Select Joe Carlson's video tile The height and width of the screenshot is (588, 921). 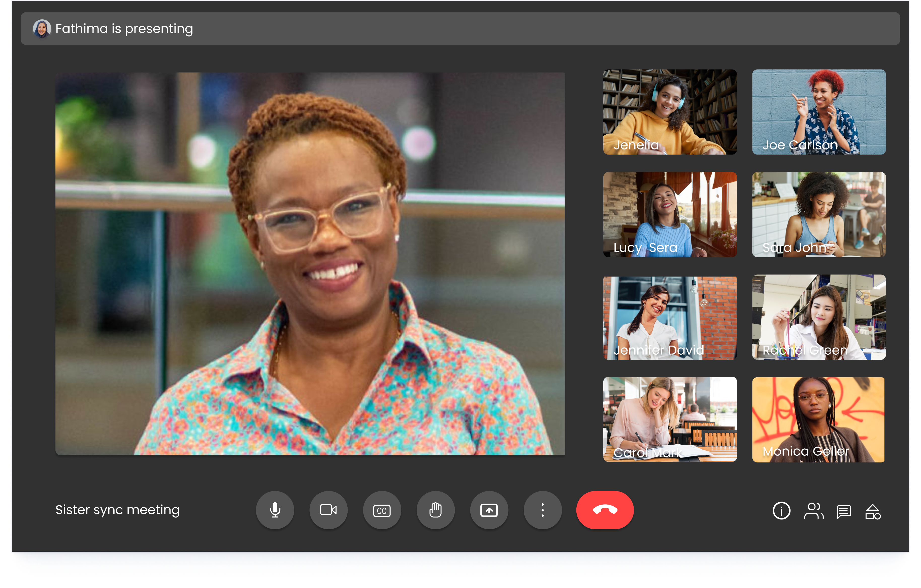[x=818, y=112]
